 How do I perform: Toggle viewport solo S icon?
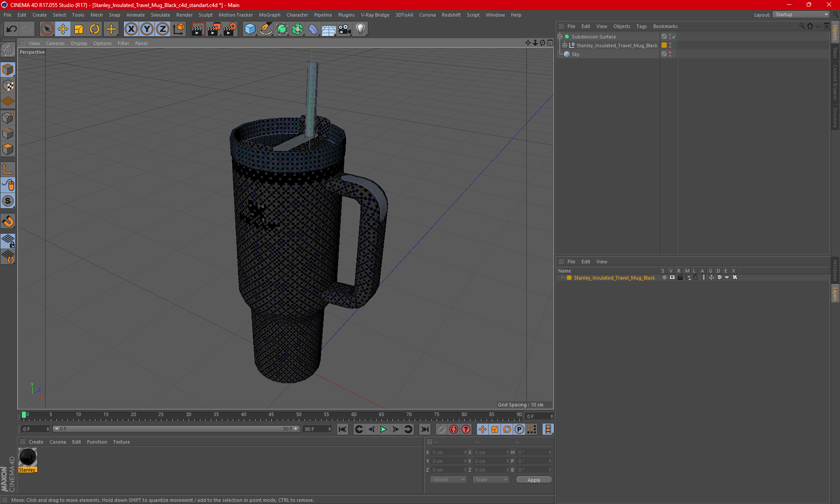[8, 201]
